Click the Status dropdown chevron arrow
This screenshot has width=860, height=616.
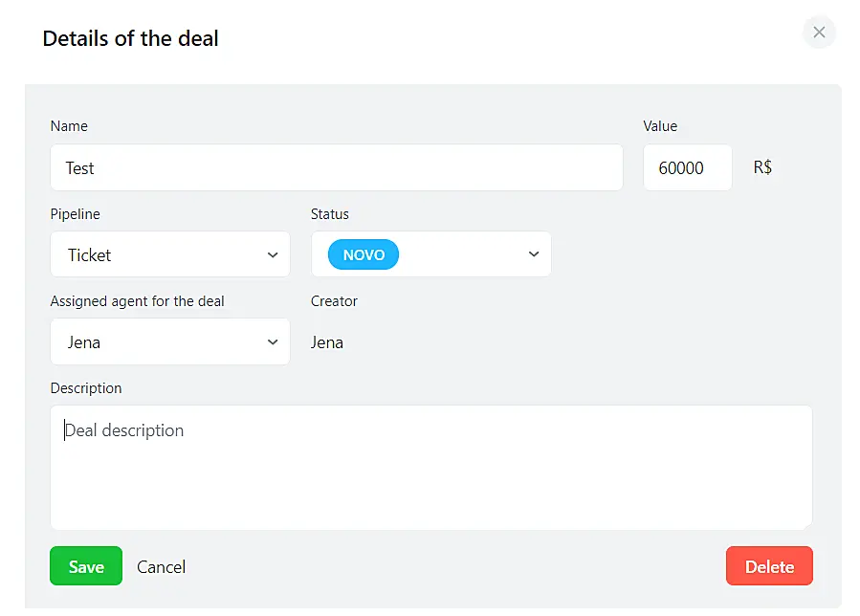coord(534,254)
